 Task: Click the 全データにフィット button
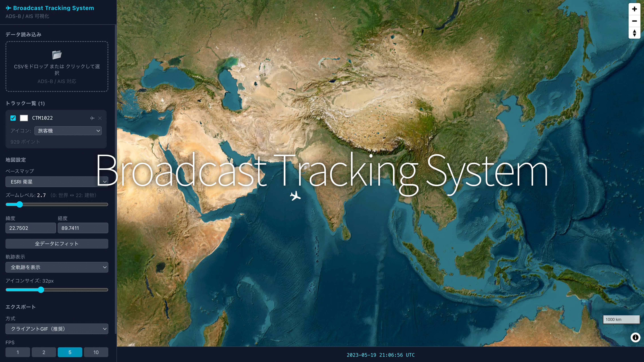[x=57, y=243]
